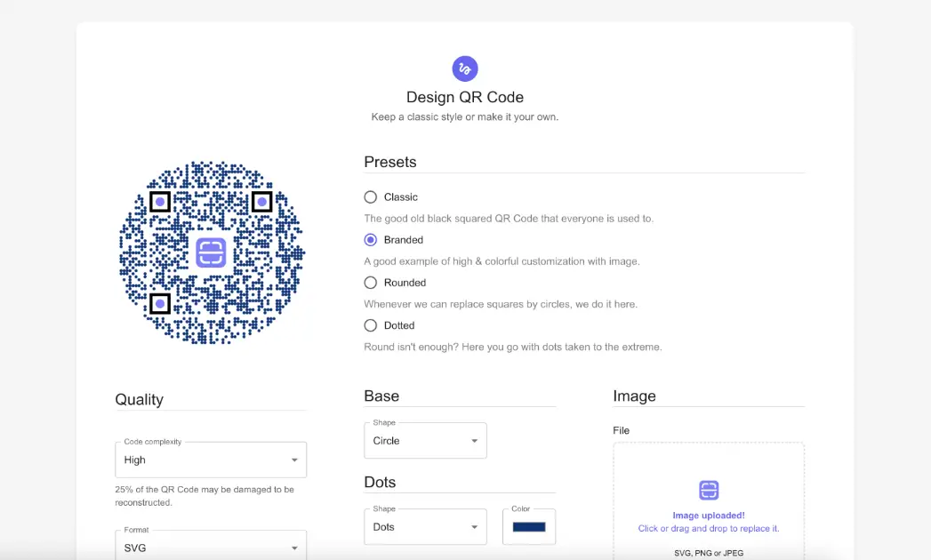Image resolution: width=931 pixels, height=560 pixels.
Task: Select the Branded preset radio button
Action: coord(370,239)
